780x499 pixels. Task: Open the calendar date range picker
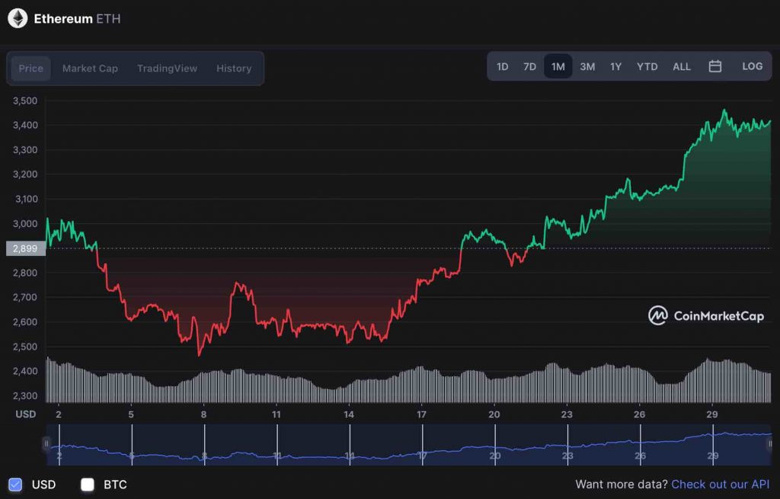715,67
